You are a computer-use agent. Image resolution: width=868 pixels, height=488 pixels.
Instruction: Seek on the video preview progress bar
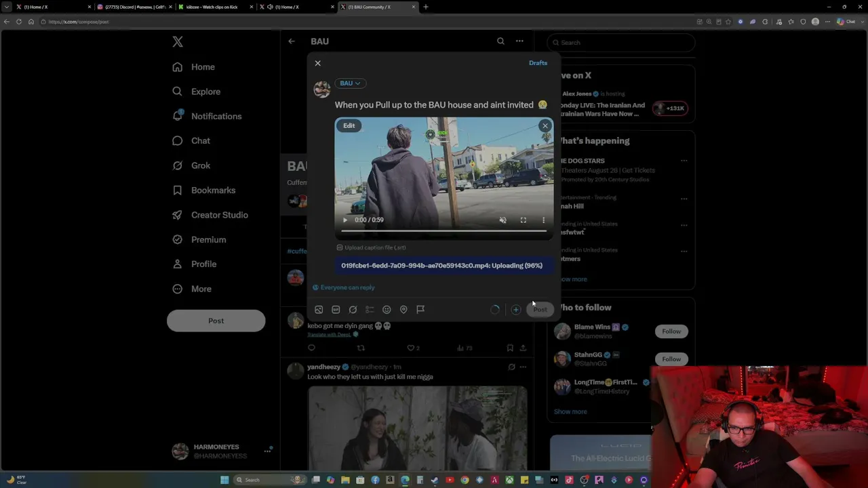tap(443, 231)
